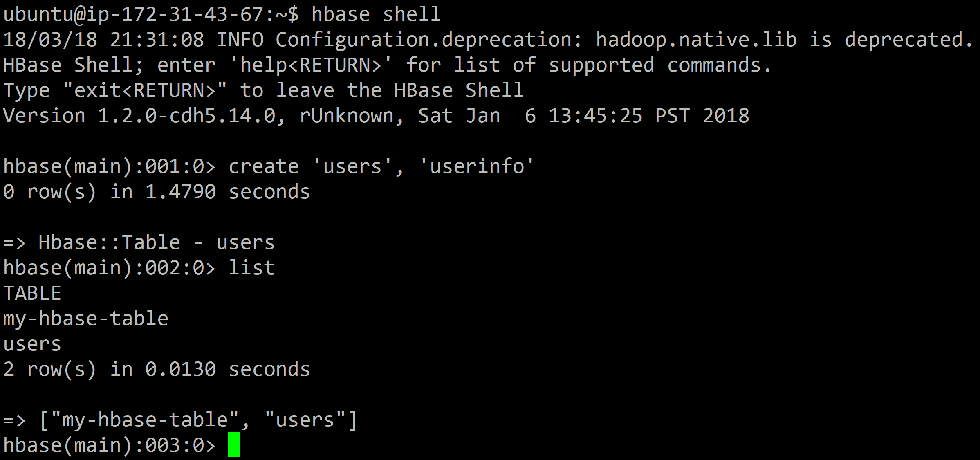Screen dimensions: 980x460
Task: Click the 'Hbase::Table - users' result line
Action: (156, 243)
